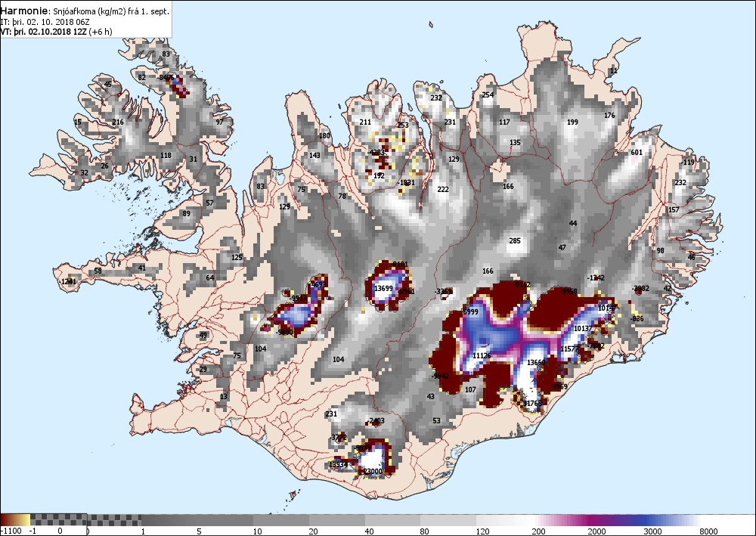Click the value 13 in the southwest
Screen dimensions: 756x536
tap(223, 397)
